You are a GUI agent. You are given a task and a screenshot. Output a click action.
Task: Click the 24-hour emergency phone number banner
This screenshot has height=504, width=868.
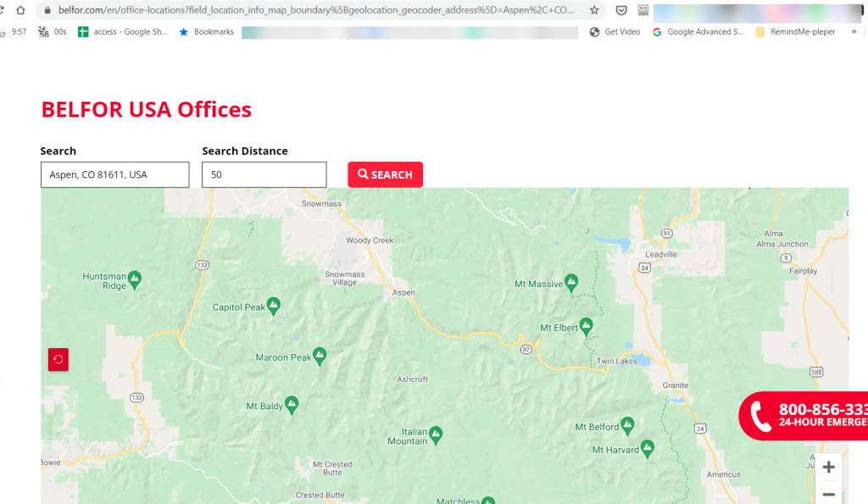[x=805, y=415]
